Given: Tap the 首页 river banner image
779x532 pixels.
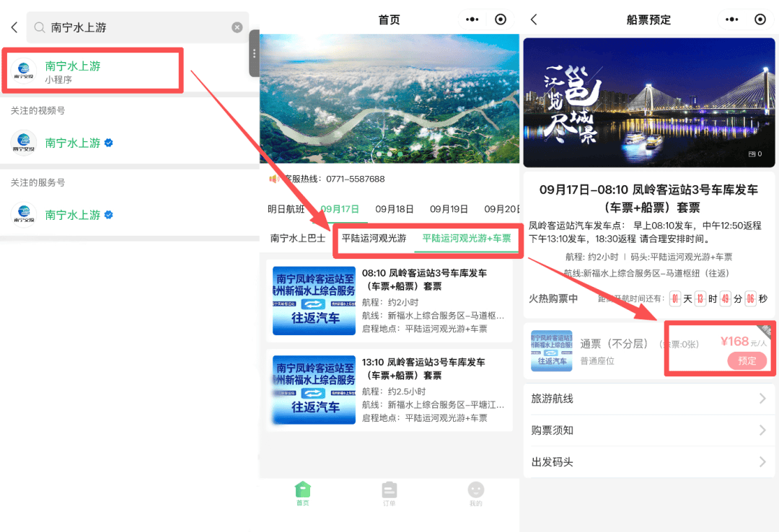Looking at the screenshot, I should 389,98.
